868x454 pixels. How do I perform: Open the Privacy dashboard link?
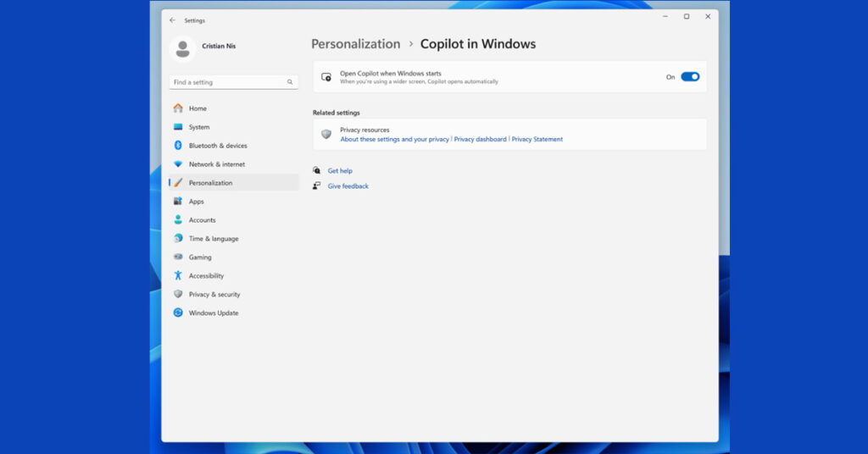click(480, 140)
